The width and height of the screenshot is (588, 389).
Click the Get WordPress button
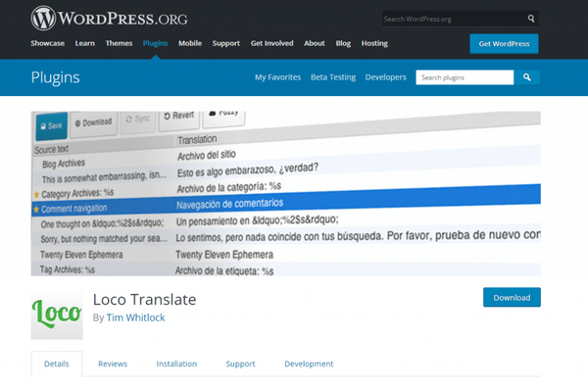coord(504,43)
